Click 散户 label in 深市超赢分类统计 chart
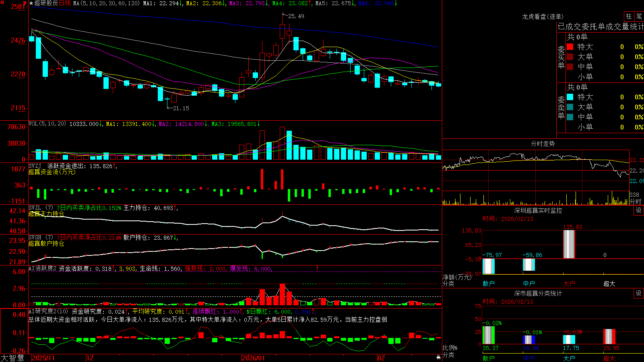 [489, 358]
